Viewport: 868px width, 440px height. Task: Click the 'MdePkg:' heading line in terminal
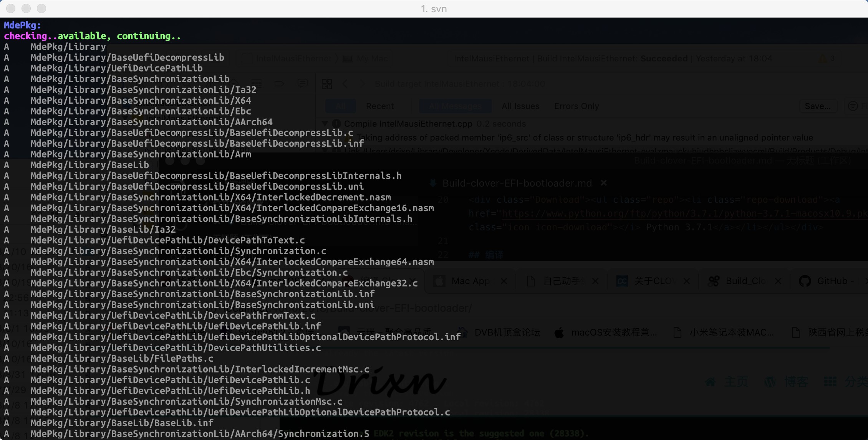22,25
